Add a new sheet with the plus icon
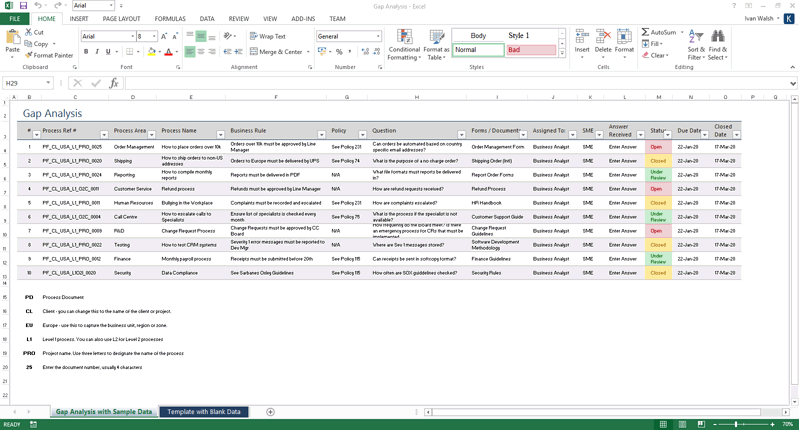The height and width of the screenshot is (430, 799). click(271, 412)
